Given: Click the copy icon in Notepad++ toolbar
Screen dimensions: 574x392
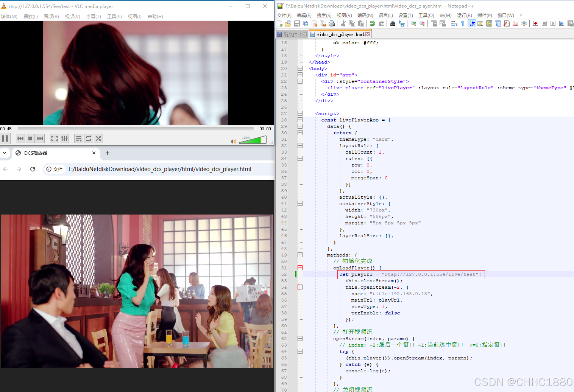Looking at the screenshot, I should click(x=352, y=23).
